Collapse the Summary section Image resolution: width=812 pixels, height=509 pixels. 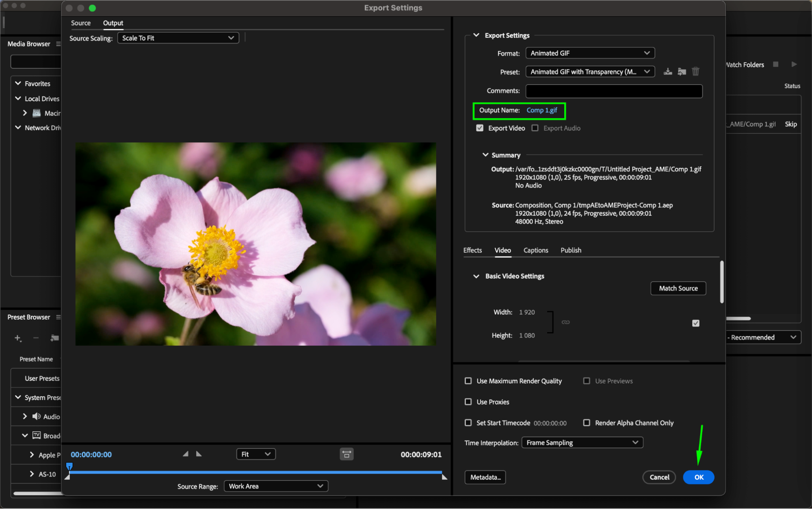(x=485, y=155)
